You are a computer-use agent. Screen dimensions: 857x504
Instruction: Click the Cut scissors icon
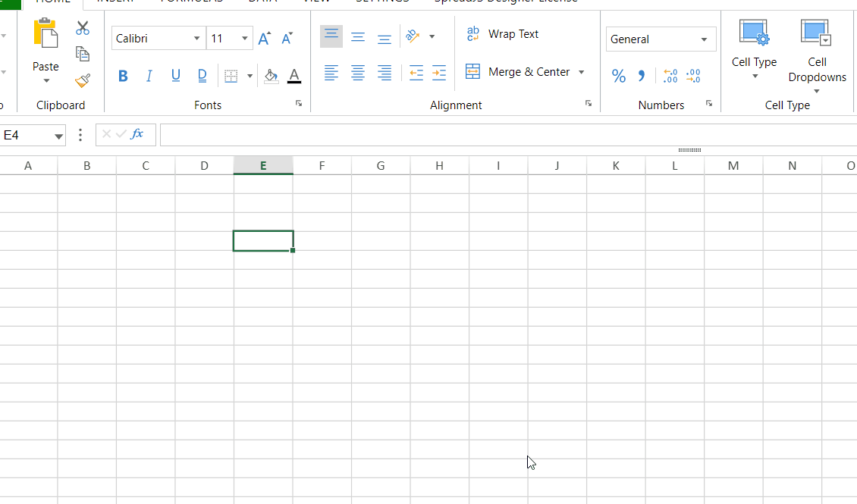[83, 29]
